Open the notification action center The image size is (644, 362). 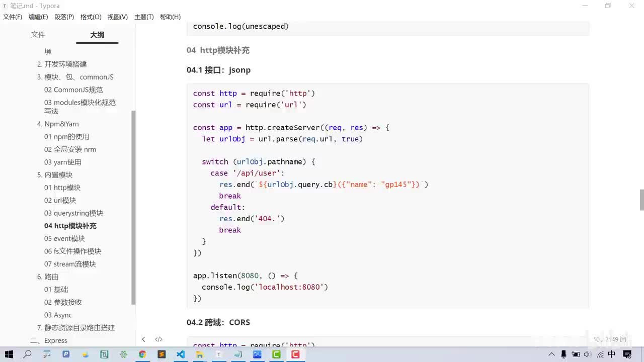pos(626,354)
